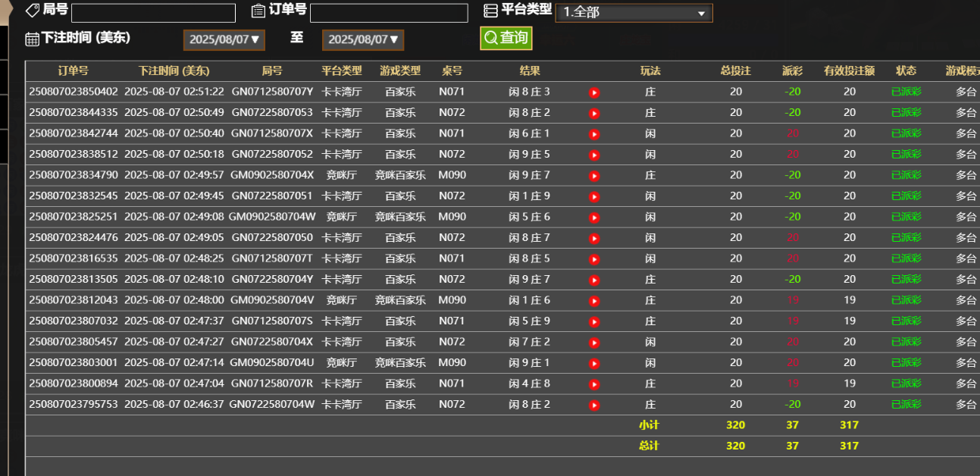Play replay for result 闲 1 庄 6
This screenshot has width=980, height=476.
point(594,300)
